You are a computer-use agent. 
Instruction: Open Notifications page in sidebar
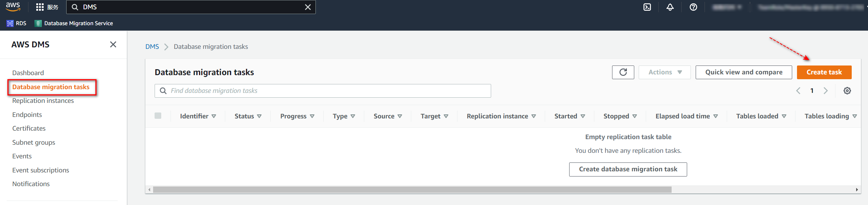tap(31, 184)
